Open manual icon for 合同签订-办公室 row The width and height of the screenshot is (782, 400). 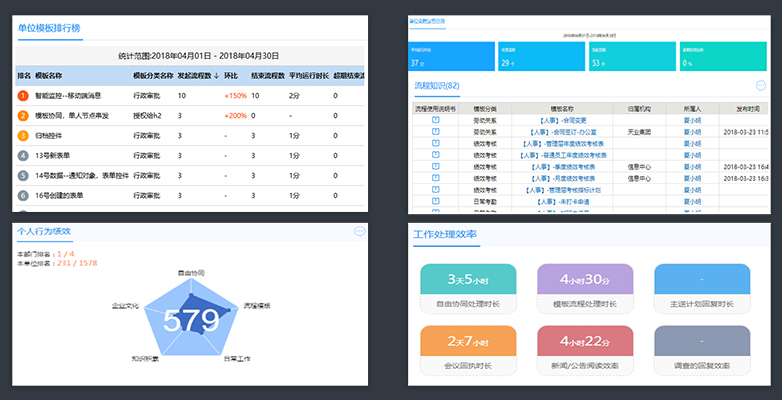(435, 131)
